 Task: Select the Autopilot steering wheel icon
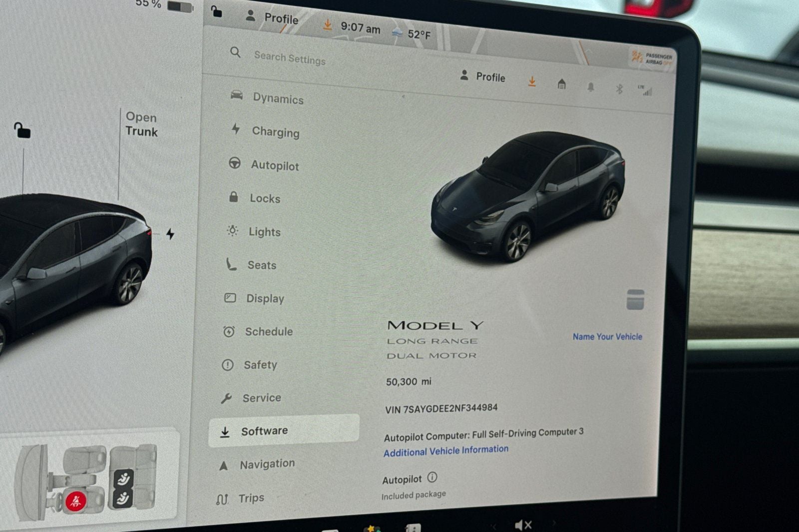pyautogui.click(x=234, y=163)
